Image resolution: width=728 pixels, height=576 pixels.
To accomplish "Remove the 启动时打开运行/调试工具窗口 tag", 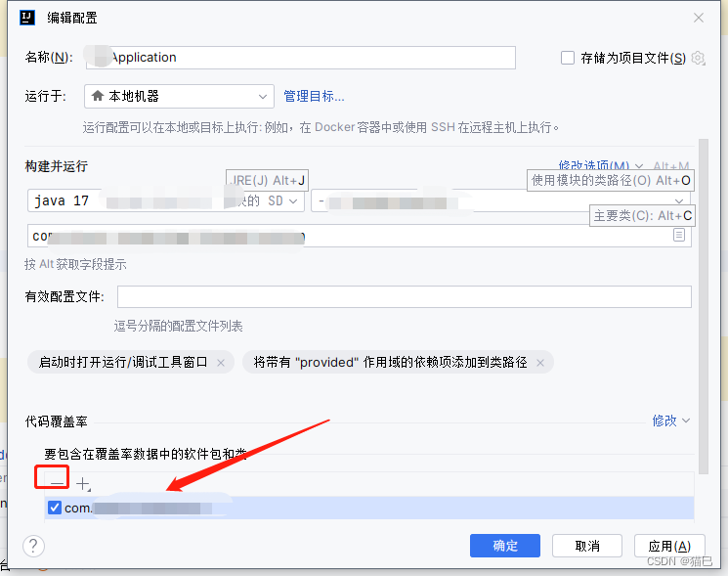I will point(221,363).
